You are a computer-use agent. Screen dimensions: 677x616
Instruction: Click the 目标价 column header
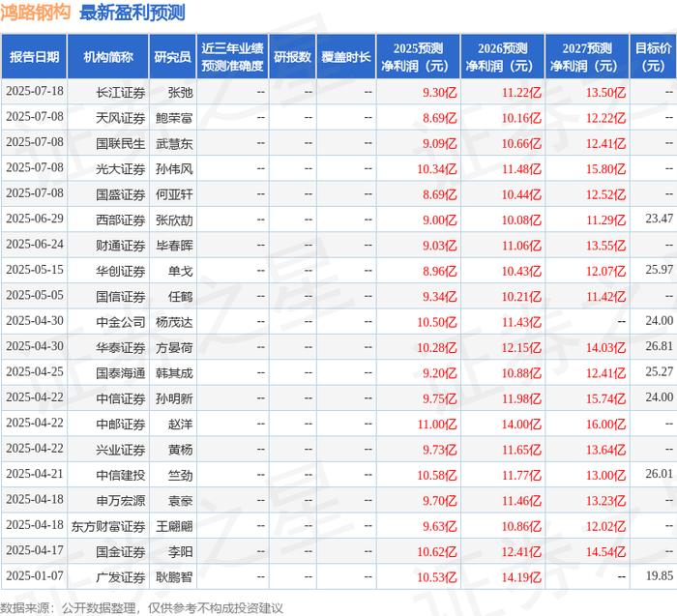pyautogui.click(x=653, y=56)
